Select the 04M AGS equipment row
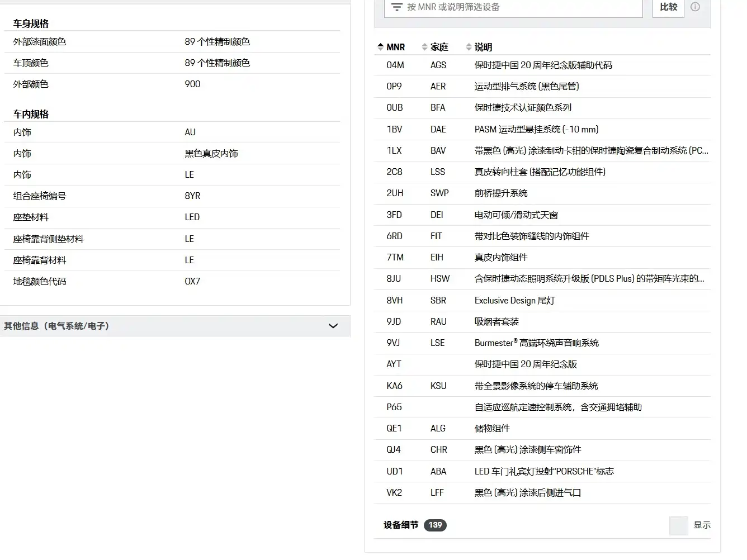 (x=542, y=65)
